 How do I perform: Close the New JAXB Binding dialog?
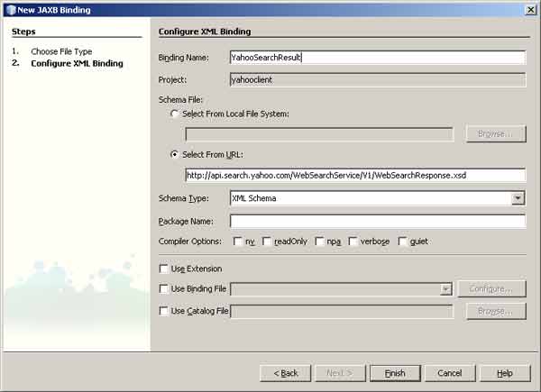[x=531, y=10]
